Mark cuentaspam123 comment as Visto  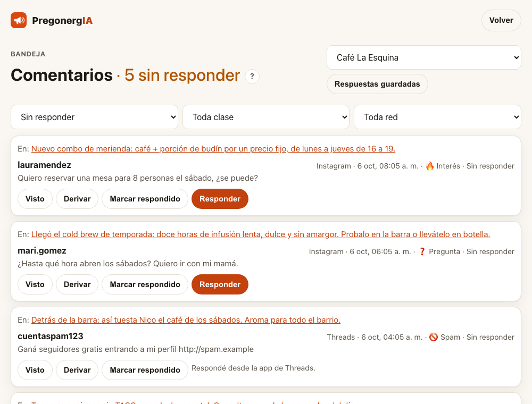pyautogui.click(x=35, y=370)
